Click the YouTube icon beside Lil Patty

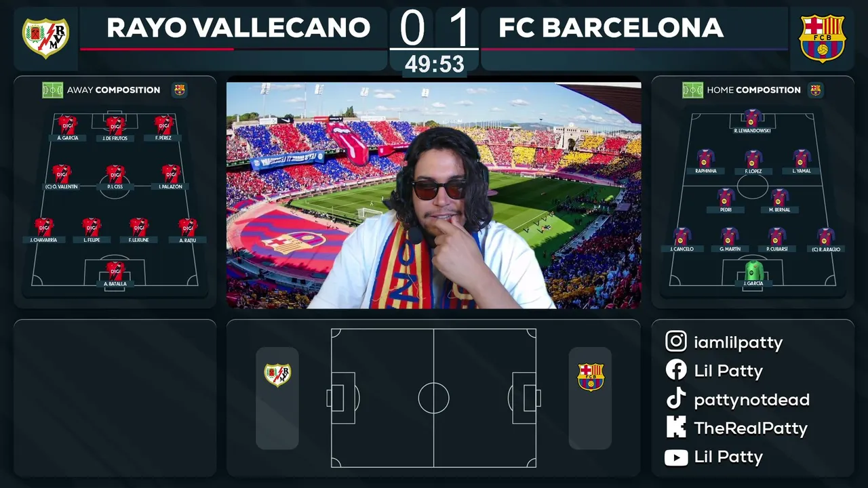coord(675,457)
